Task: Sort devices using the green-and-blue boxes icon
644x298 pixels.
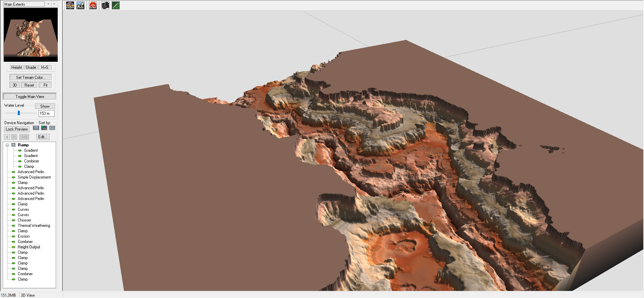Action: tap(44, 128)
